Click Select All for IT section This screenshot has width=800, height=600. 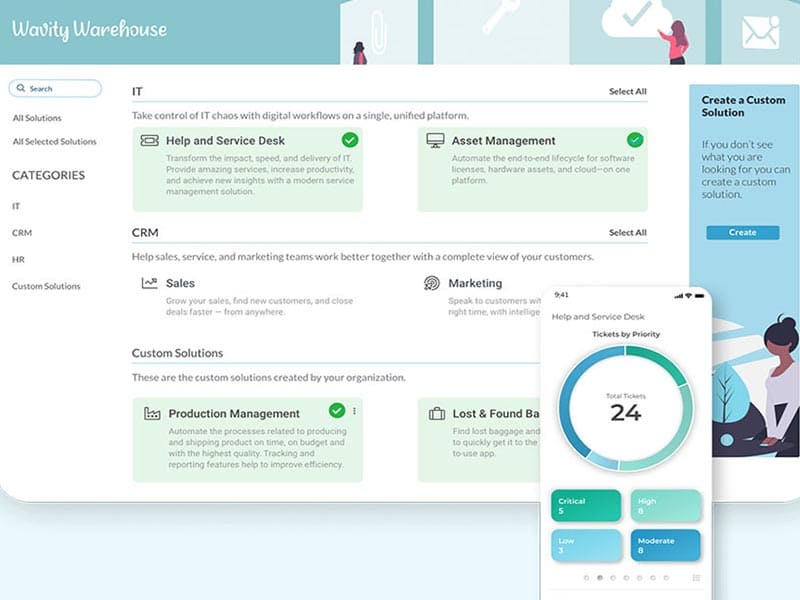628,91
